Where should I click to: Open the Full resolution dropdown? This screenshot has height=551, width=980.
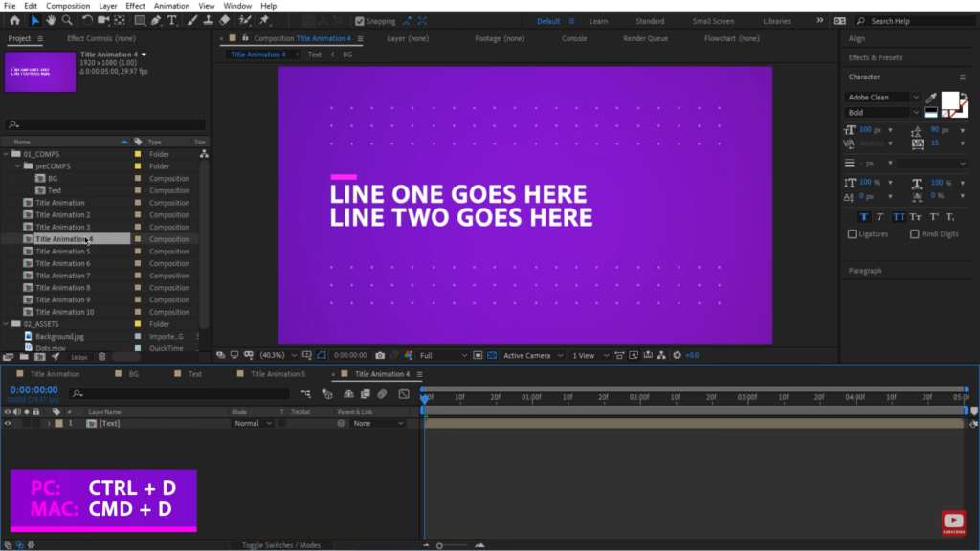click(443, 355)
